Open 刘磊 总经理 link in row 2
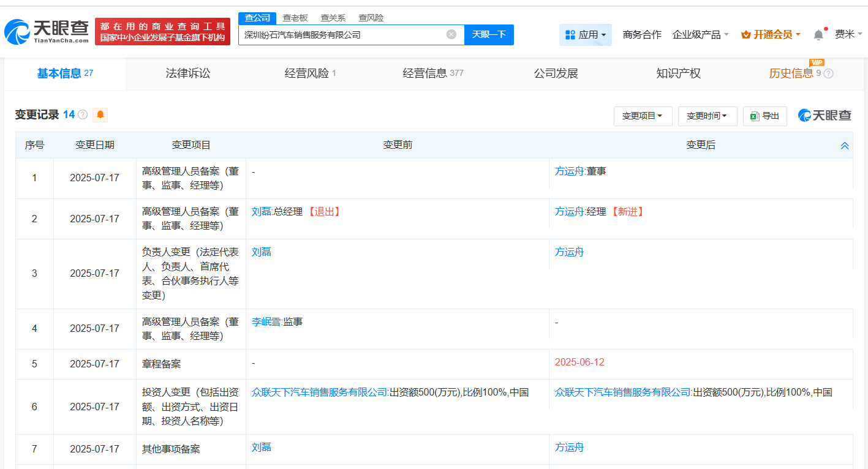 261,212
